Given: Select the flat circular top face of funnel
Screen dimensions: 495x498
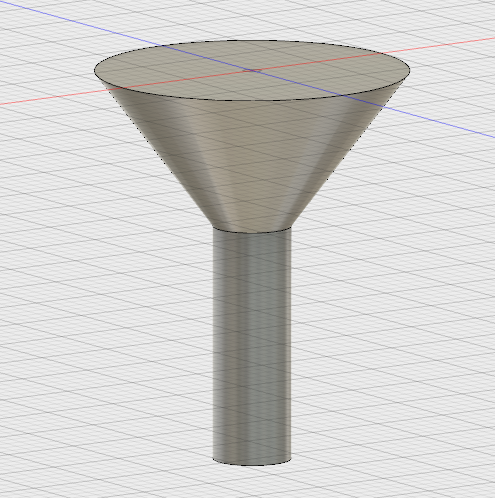Looking at the screenshot, I should pos(252,70).
